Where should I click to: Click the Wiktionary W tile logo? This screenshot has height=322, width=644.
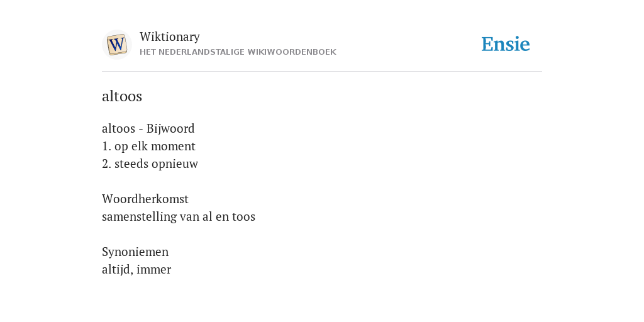(117, 45)
